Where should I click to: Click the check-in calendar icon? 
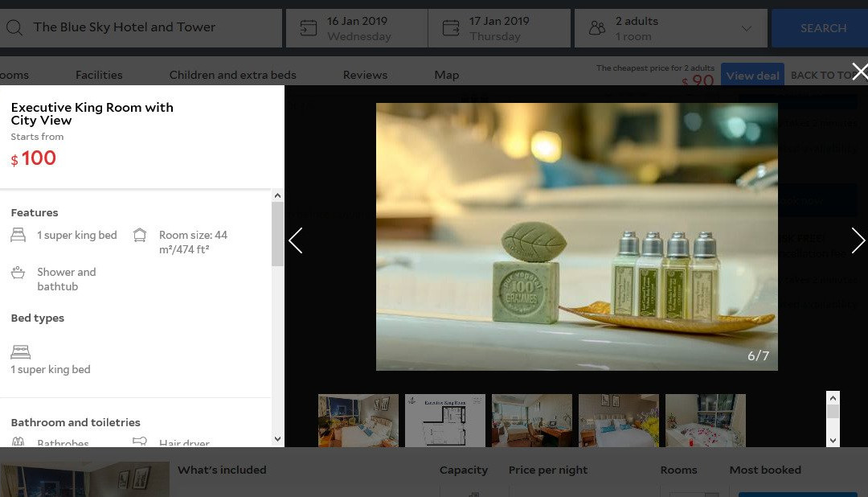[x=309, y=28]
